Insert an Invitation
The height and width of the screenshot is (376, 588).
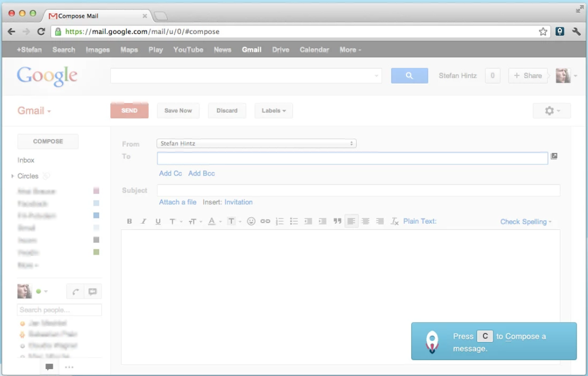point(238,202)
